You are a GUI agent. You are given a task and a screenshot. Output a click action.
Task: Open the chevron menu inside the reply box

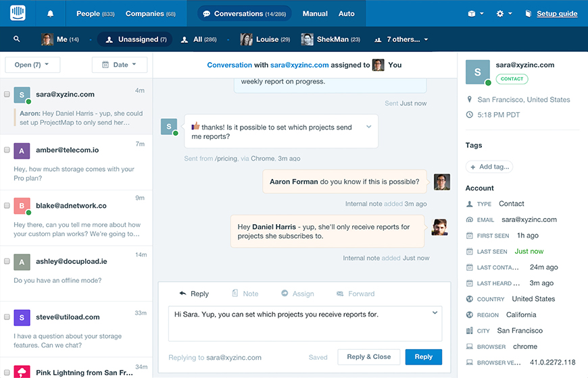[x=435, y=313]
